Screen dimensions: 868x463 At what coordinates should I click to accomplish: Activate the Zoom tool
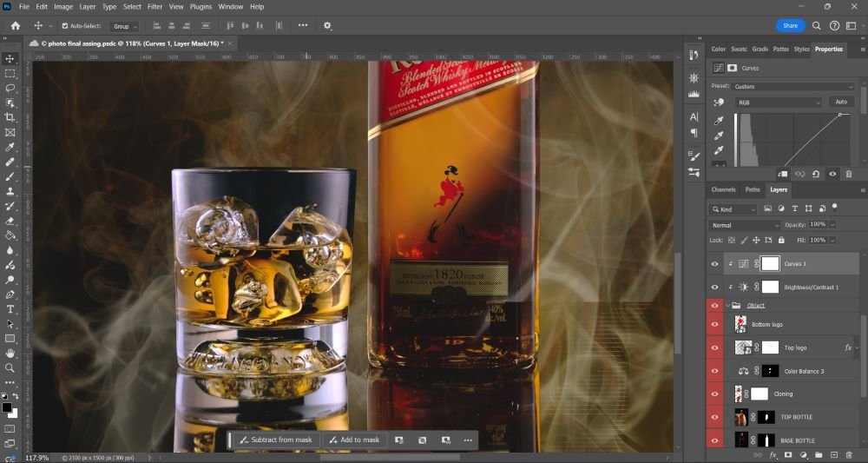pyautogui.click(x=10, y=368)
